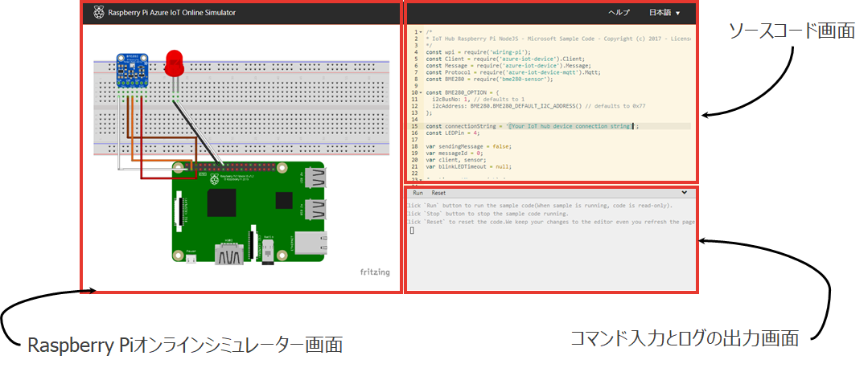The image size is (868, 368).
Task: Click the line 'var client, sensor;'
Action: pos(455,159)
